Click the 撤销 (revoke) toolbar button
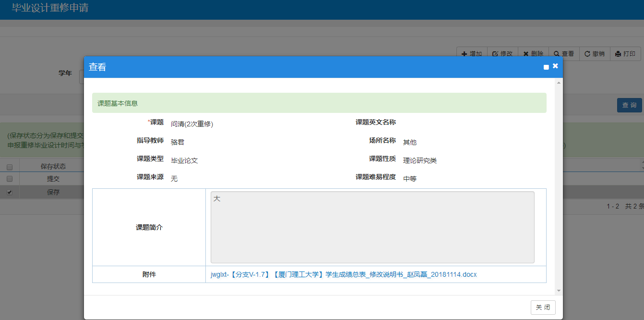The height and width of the screenshot is (320, 644). pos(595,54)
